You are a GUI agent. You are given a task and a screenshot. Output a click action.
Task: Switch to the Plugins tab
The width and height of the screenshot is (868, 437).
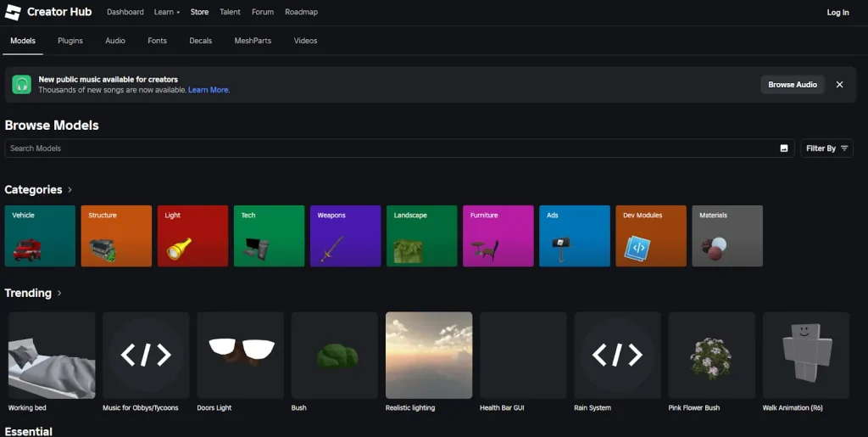(70, 41)
